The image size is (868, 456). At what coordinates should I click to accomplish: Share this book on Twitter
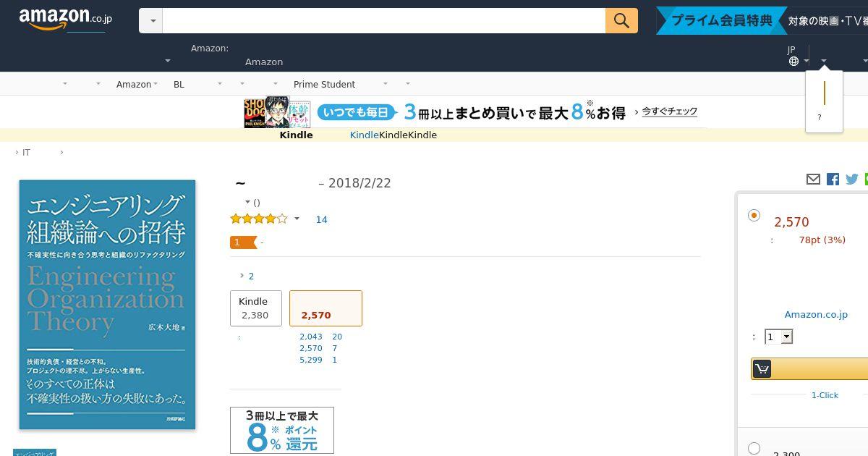[x=851, y=179]
